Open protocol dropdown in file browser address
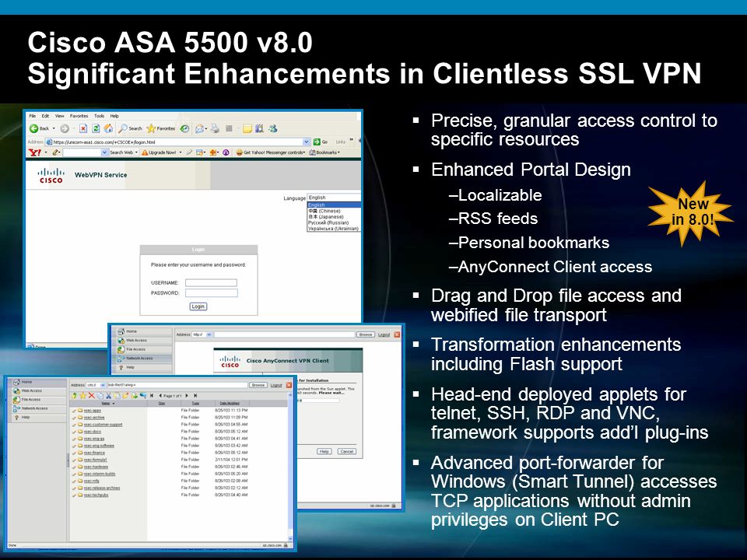Image resolution: width=747 pixels, height=560 pixels. point(103,385)
